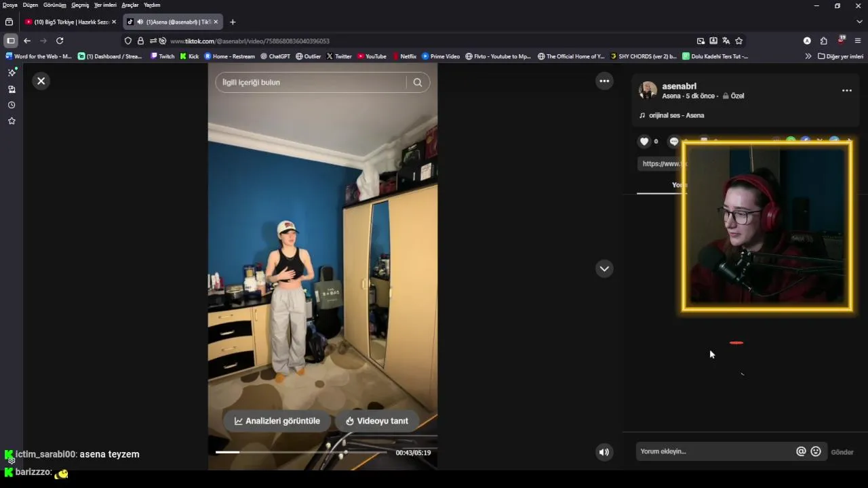Open the account profile icon in toolbar
The image size is (868, 488).
point(807,41)
